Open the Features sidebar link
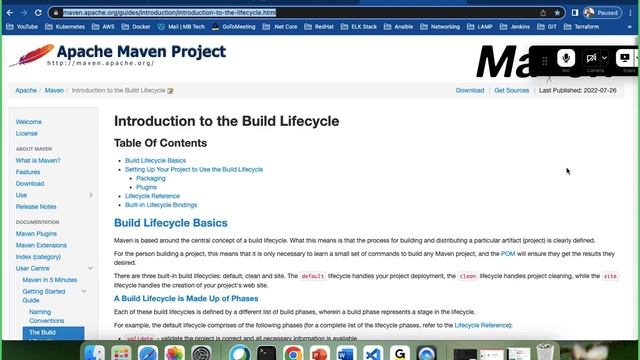Screen dimensions: 640x360 point(28,172)
